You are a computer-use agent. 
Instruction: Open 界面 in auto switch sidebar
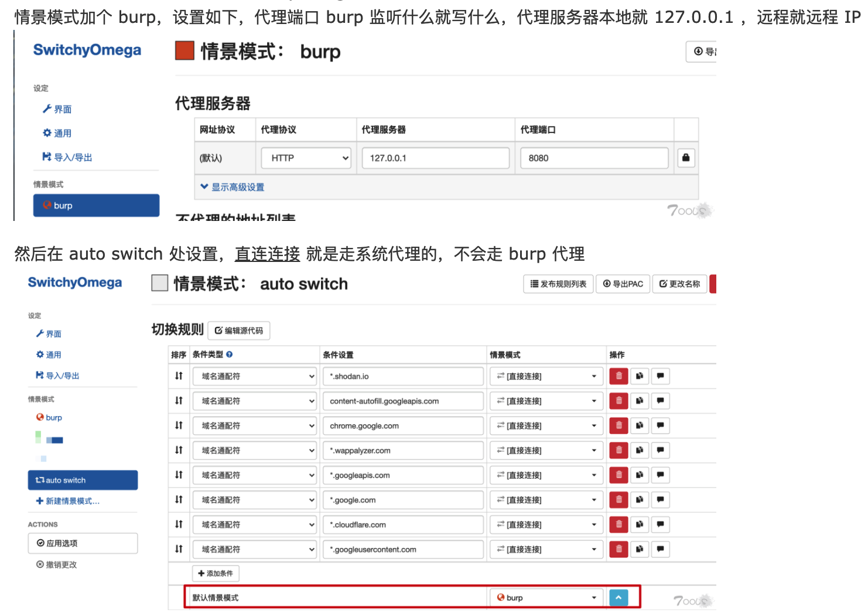tap(49, 333)
